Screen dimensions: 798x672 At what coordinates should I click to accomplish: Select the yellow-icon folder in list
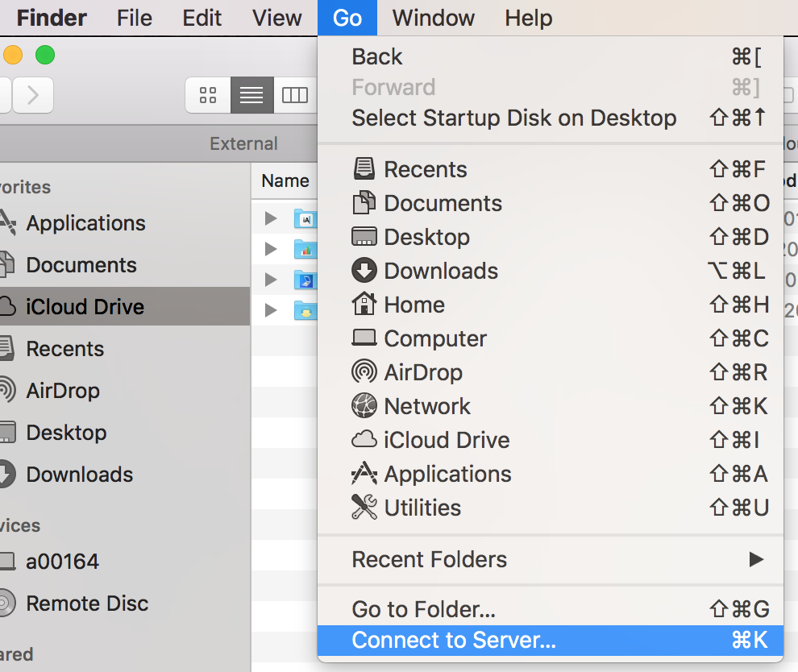point(305,310)
